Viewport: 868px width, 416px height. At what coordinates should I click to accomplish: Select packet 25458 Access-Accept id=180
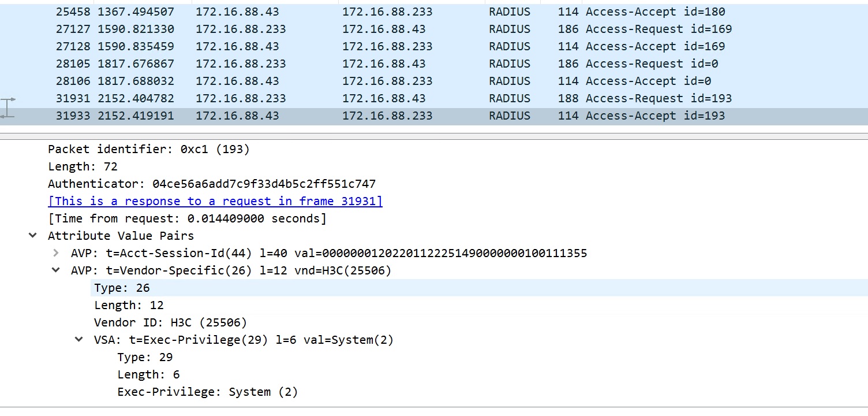tap(390, 12)
